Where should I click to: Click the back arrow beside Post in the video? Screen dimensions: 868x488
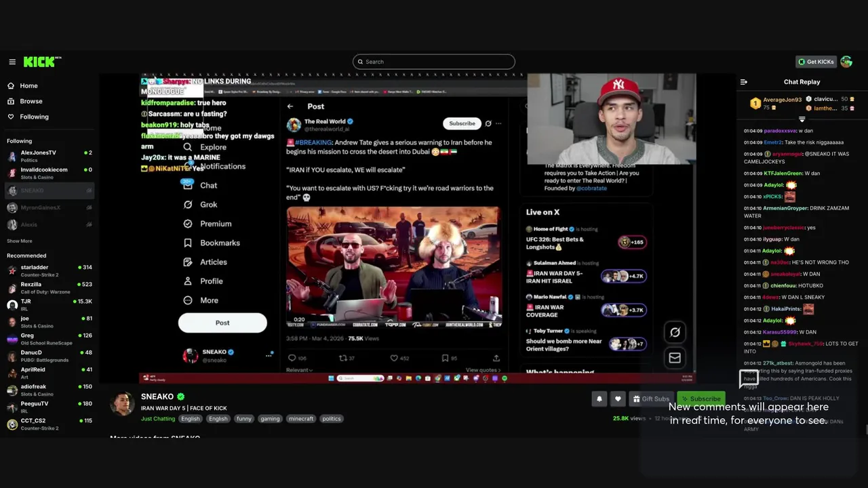point(290,106)
